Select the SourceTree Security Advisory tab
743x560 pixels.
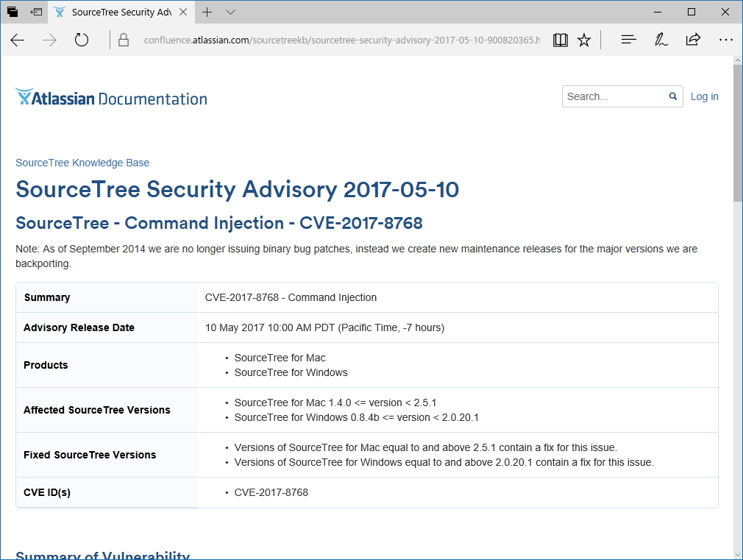[121, 12]
